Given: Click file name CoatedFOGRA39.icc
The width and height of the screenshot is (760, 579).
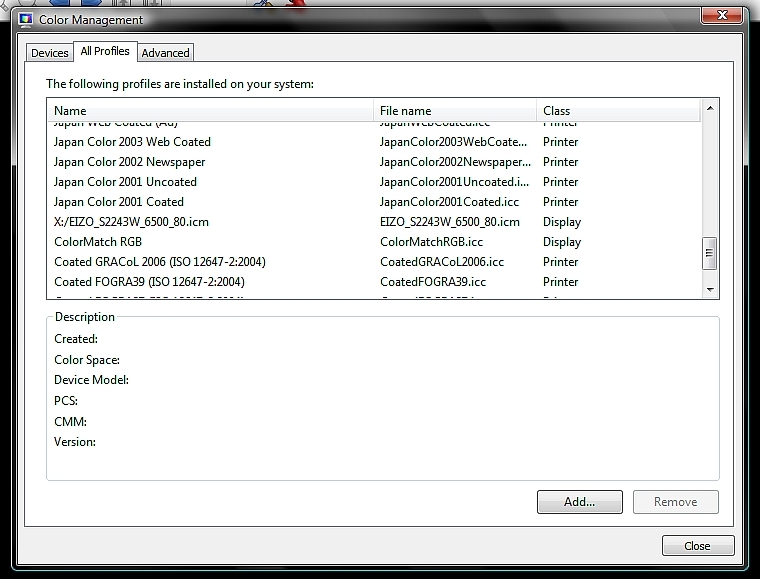Looking at the screenshot, I should [433, 282].
